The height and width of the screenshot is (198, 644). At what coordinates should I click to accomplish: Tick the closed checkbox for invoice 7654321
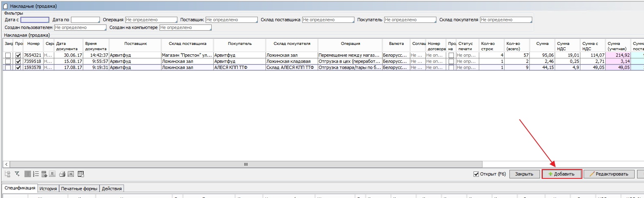(8, 55)
